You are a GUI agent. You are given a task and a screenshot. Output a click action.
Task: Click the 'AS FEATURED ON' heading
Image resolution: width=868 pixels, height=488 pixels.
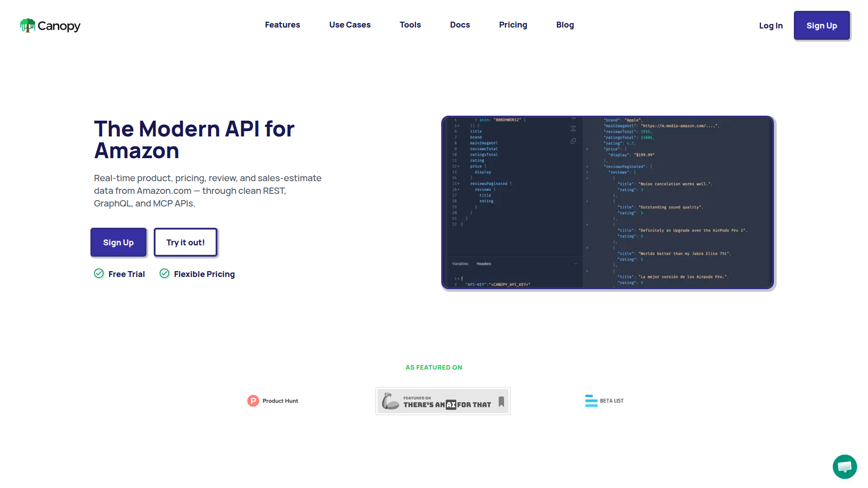point(434,367)
